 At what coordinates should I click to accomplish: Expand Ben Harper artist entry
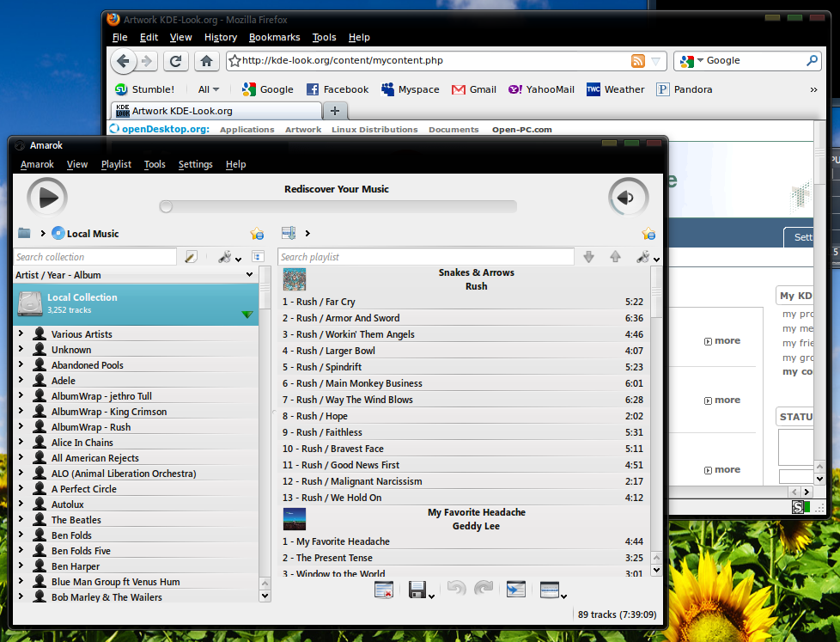[21, 566]
